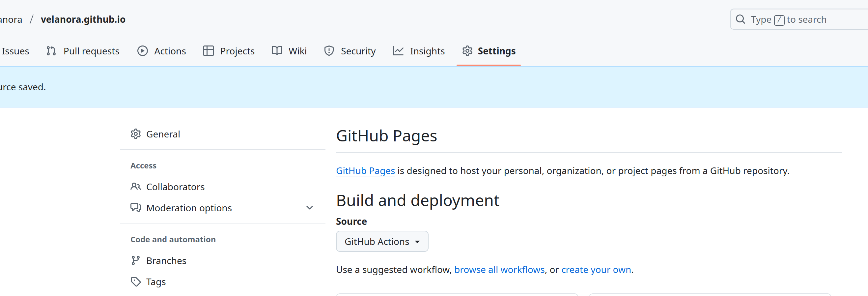Focus the Type / to search field
868x296 pixels.
click(798, 19)
